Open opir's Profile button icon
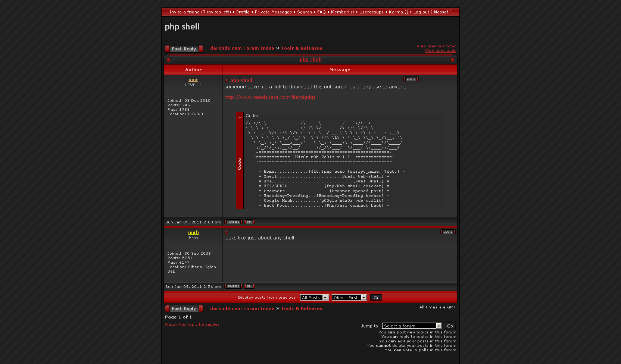This screenshot has width=621, height=364. (x=233, y=222)
